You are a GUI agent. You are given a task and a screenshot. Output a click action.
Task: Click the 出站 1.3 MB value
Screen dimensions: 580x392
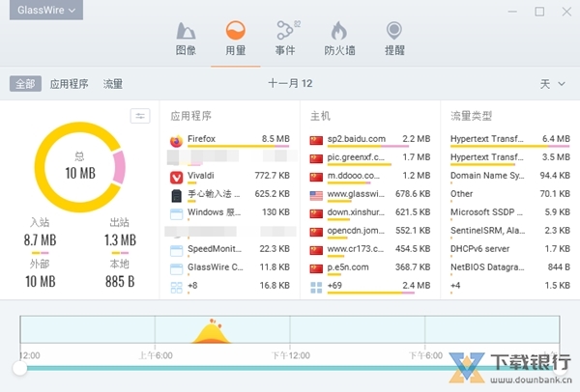(x=120, y=240)
